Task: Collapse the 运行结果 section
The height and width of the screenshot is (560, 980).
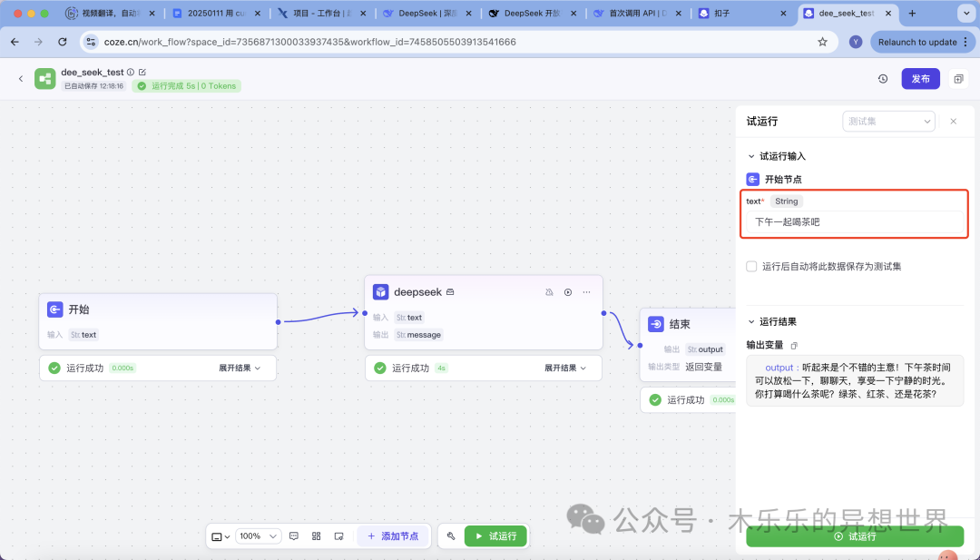Action: click(751, 322)
